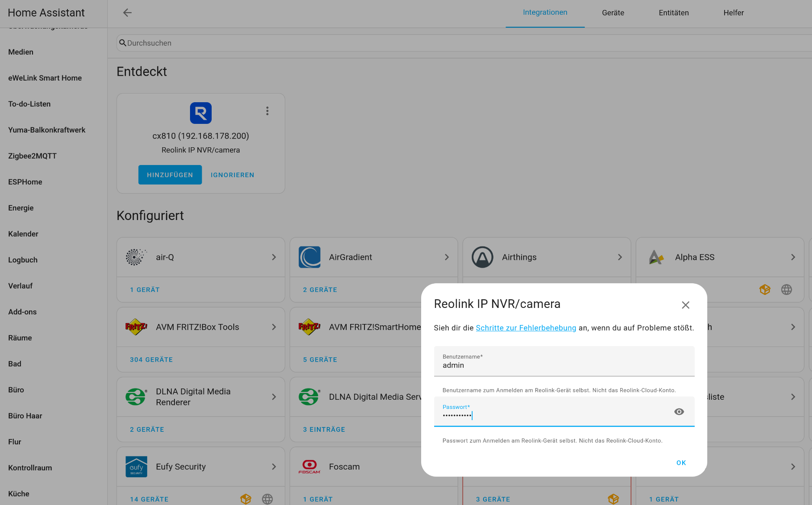Open the 2 GERÄTE link under AirGradient

320,290
